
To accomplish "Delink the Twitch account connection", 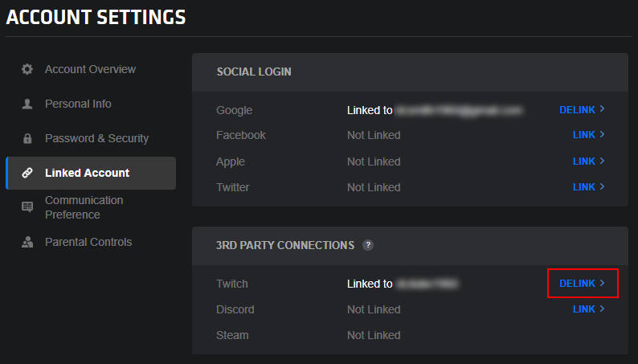I will click(x=583, y=283).
